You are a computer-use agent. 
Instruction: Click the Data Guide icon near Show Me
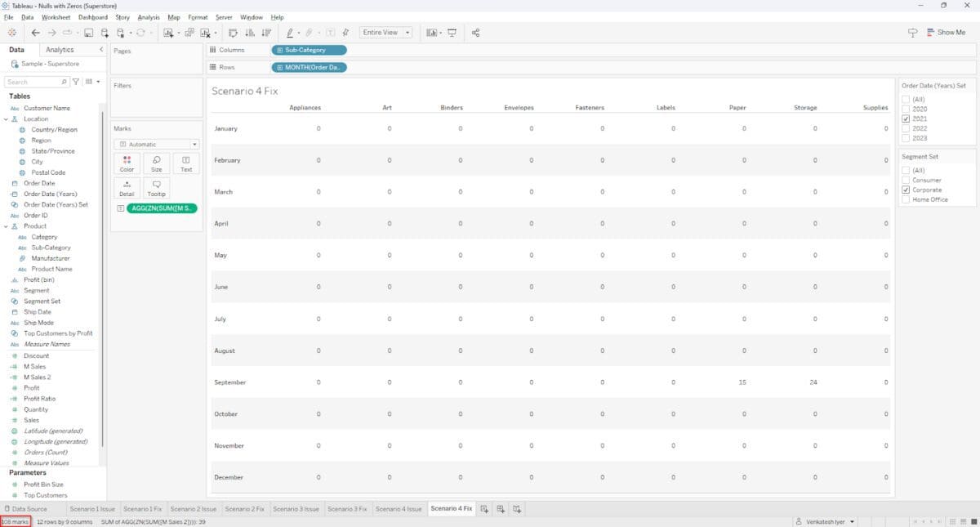[912, 33]
